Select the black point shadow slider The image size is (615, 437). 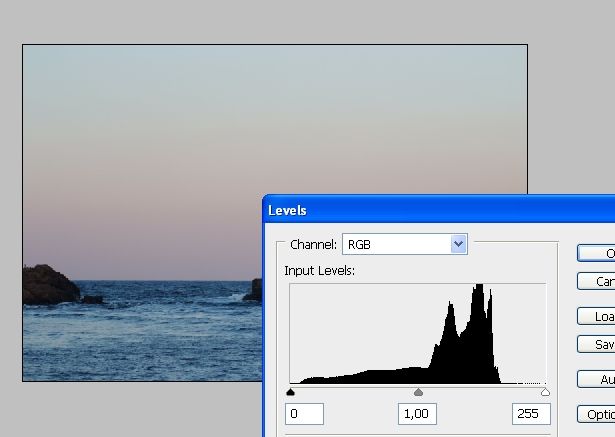pos(290,392)
